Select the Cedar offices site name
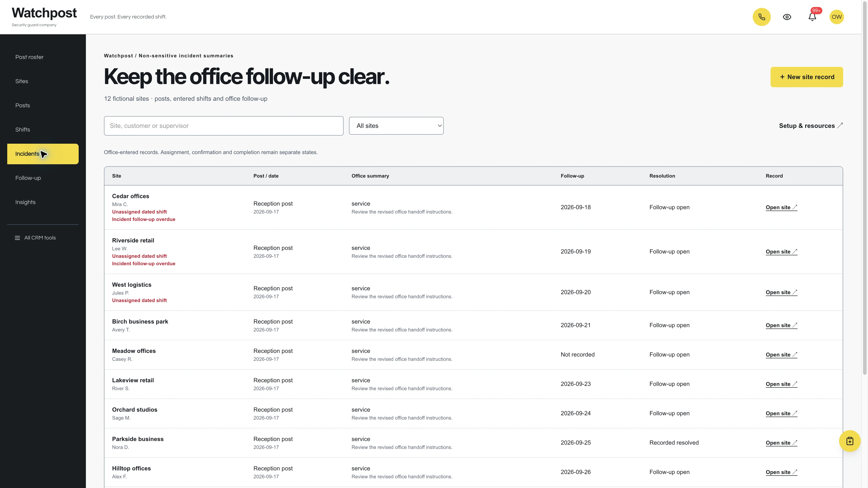This screenshot has height=488, width=868. coord(130,196)
